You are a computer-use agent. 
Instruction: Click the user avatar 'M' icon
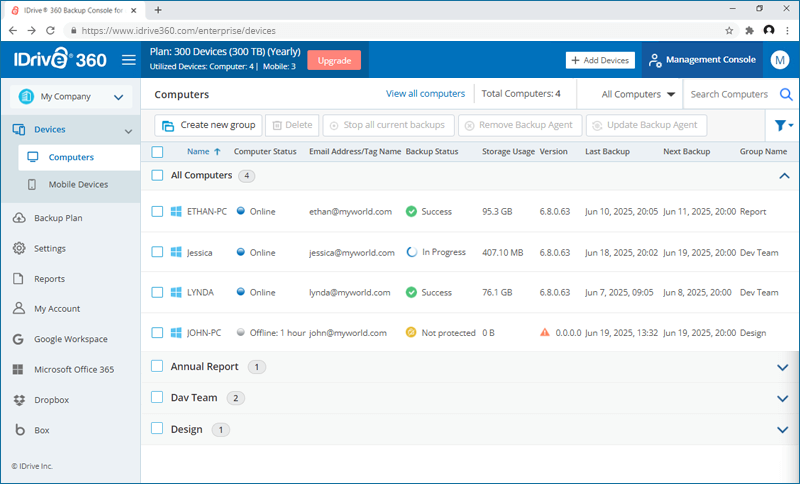point(780,60)
